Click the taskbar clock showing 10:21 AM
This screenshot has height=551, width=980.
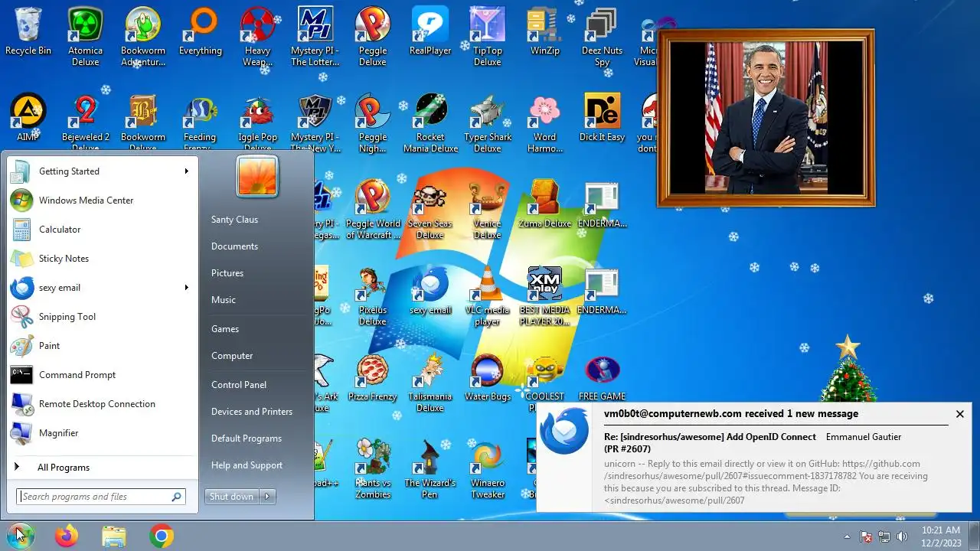coord(941,536)
